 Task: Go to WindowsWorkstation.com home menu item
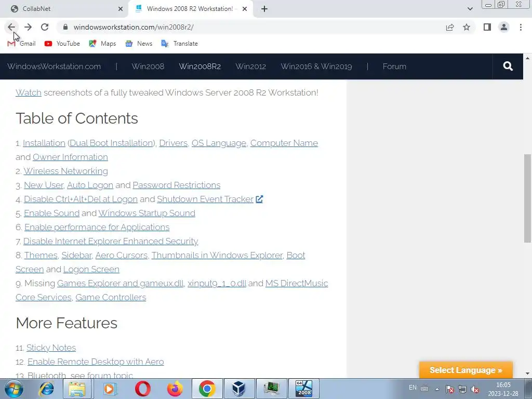[54, 66]
